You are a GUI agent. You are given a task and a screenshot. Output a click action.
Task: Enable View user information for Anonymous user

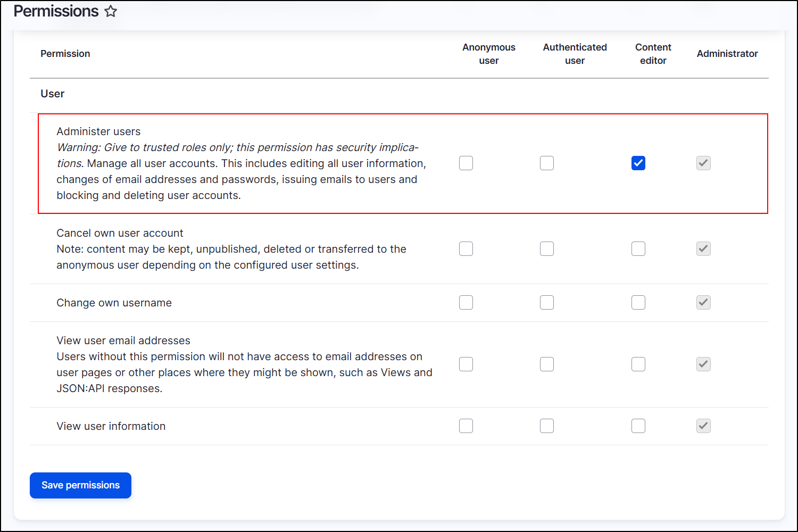click(466, 426)
